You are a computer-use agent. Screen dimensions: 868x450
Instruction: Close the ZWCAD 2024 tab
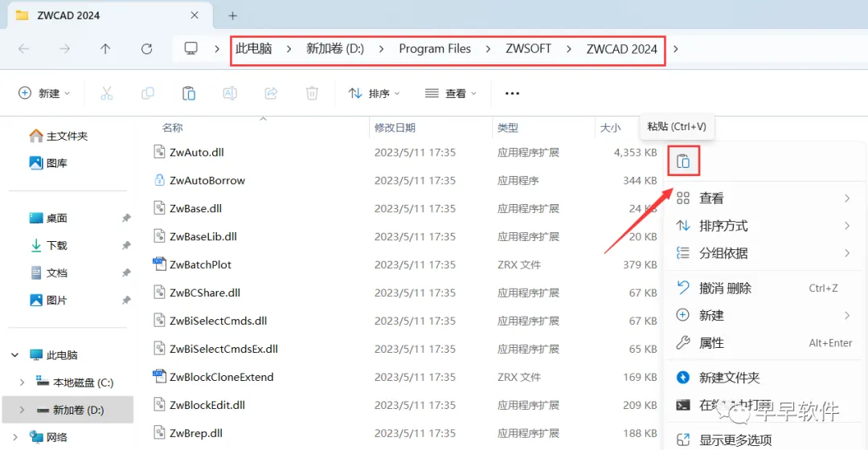click(x=194, y=15)
